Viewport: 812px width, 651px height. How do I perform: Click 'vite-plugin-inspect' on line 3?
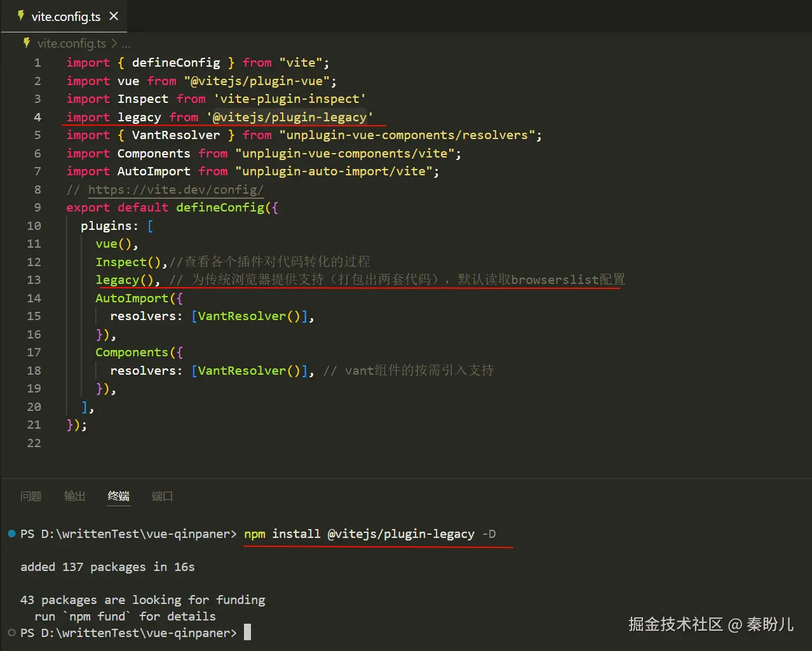point(290,99)
